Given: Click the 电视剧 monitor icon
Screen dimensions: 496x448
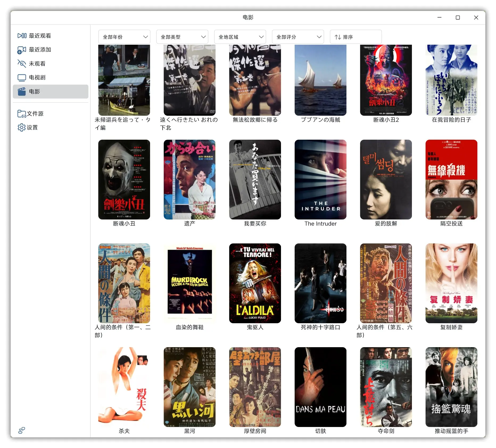Looking at the screenshot, I should (22, 77).
